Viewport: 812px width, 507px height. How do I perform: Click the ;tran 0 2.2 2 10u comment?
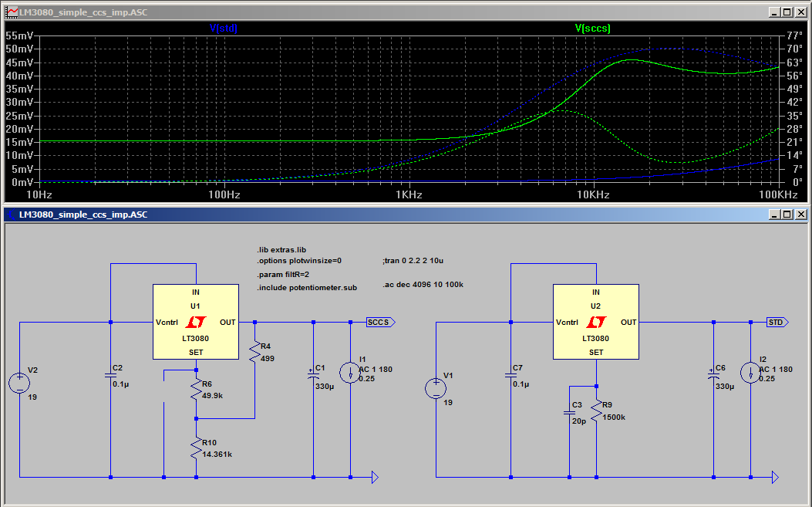click(x=413, y=261)
